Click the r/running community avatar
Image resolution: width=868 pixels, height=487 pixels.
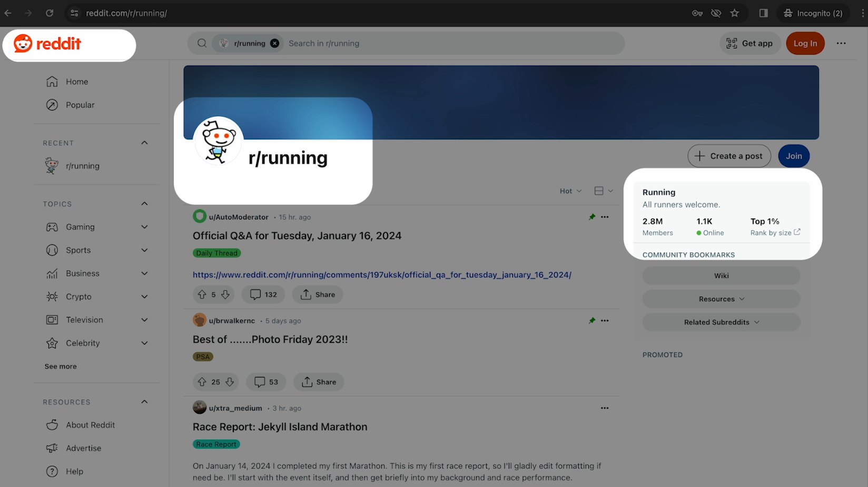(x=218, y=141)
